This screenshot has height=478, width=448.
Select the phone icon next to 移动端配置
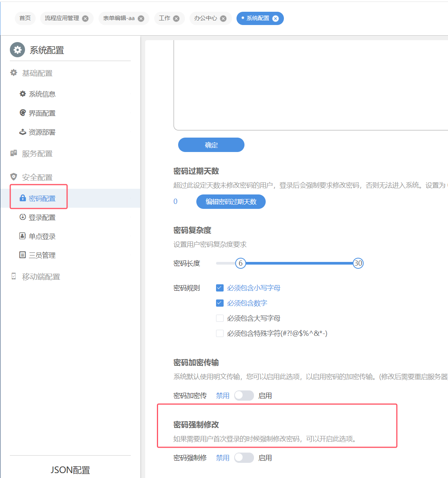(13, 276)
